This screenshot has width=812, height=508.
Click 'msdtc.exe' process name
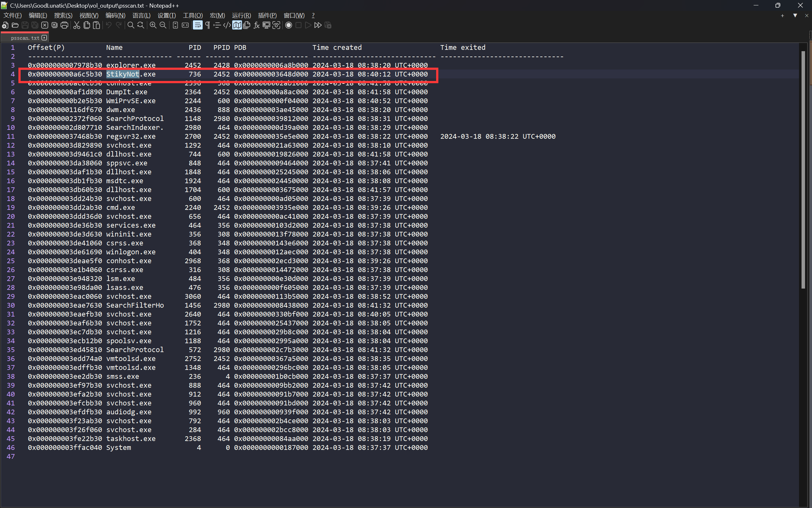125,181
